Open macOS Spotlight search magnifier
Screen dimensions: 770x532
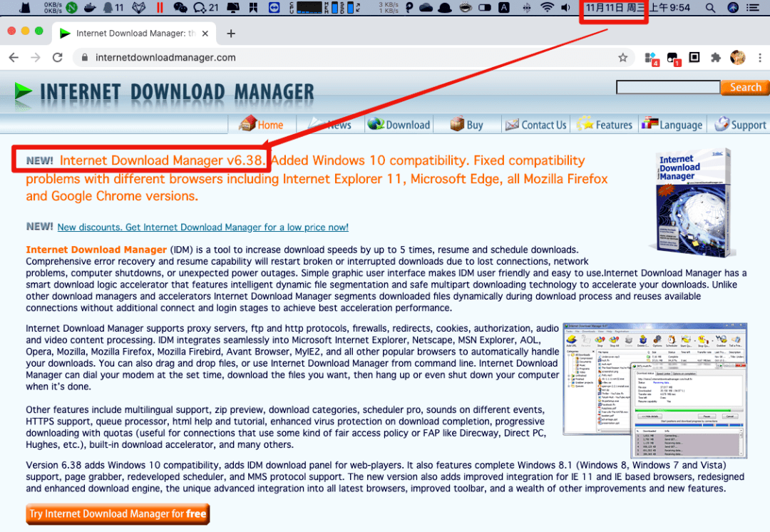[710, 7]
